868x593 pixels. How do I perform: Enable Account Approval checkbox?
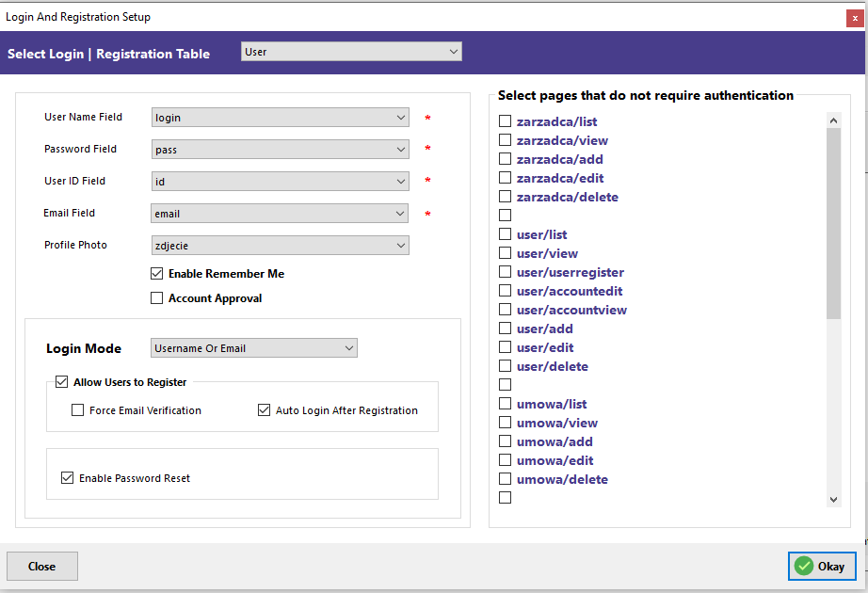pos(156,297)
